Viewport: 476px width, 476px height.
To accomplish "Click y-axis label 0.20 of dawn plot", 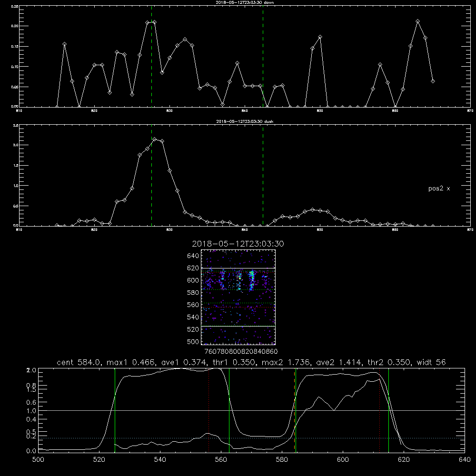I will pos(15,26).
